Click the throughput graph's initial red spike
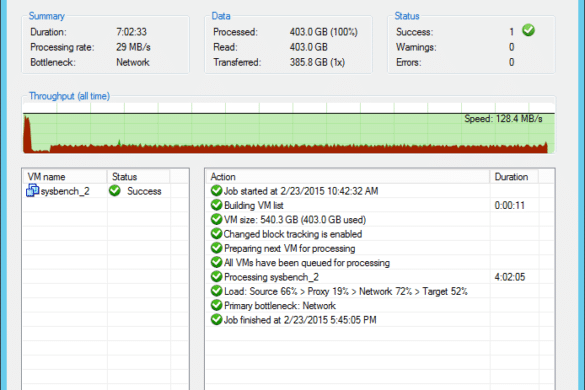 (x=27, y=134)
